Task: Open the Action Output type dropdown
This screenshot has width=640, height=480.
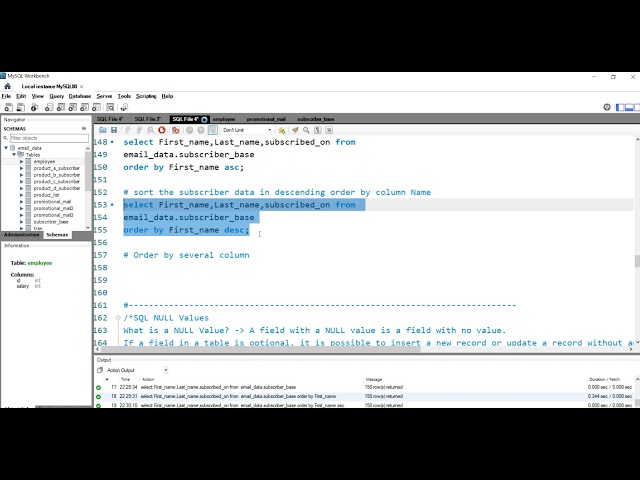Action: tap(166, 370)
